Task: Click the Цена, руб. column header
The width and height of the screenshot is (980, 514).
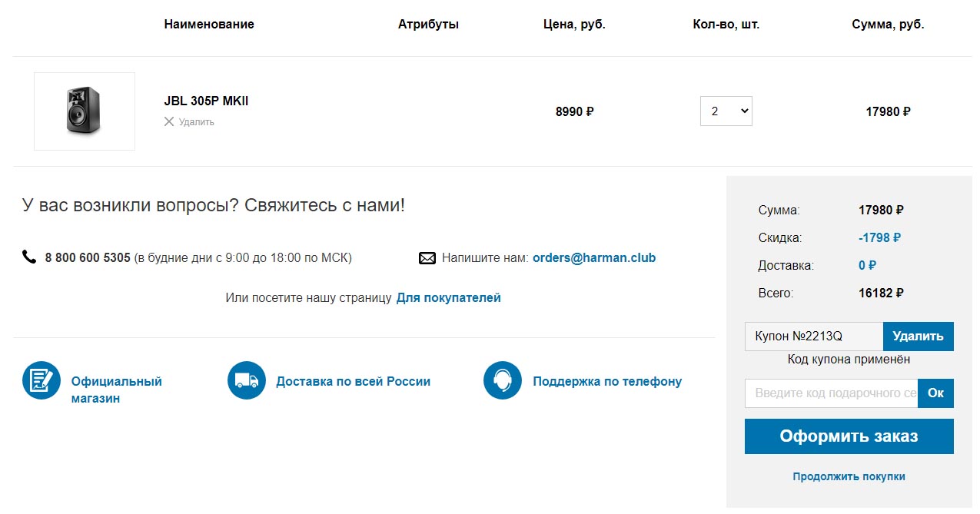Action: [x=574, y=25]
